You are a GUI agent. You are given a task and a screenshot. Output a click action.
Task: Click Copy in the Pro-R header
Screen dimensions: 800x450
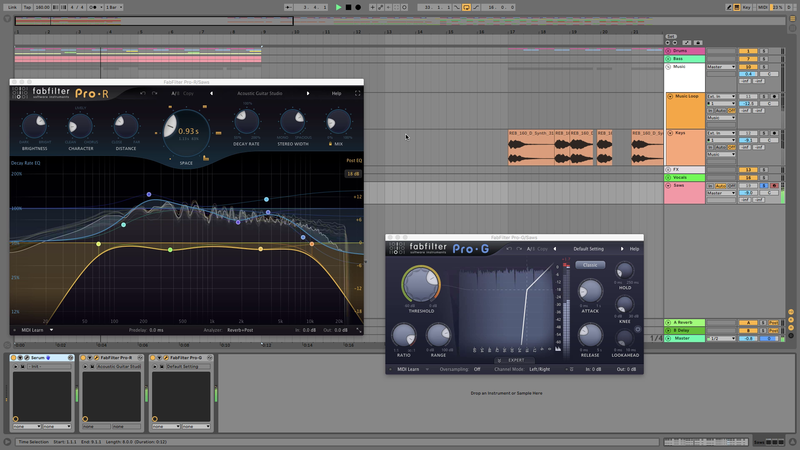188,93
